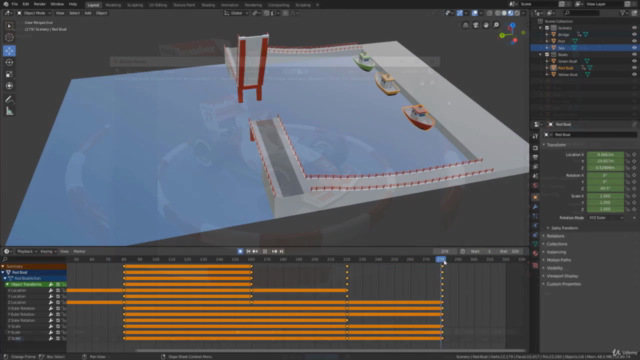The height and width of the screenshot is (360, 640).
Task: Expand the Relations panel
Action: tap(544, 236)
